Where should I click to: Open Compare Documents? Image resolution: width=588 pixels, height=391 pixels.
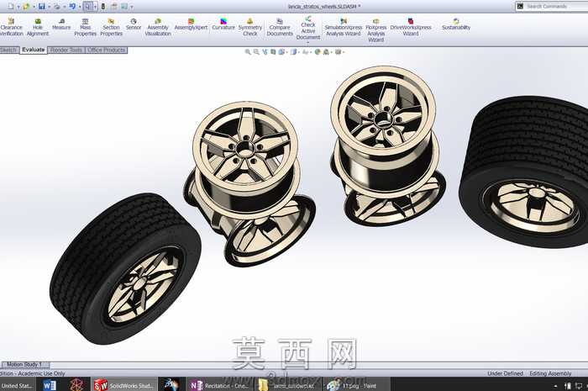point(280,27)
